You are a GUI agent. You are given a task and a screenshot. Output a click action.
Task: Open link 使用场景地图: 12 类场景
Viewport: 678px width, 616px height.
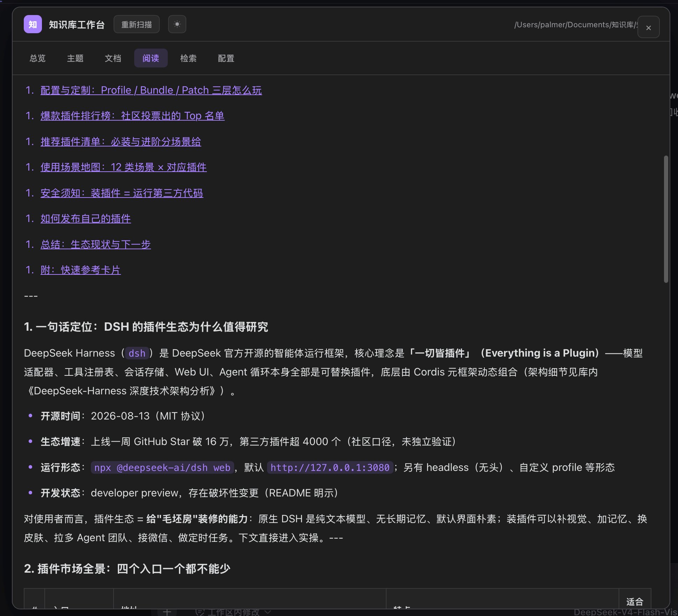tap(123, 167)
